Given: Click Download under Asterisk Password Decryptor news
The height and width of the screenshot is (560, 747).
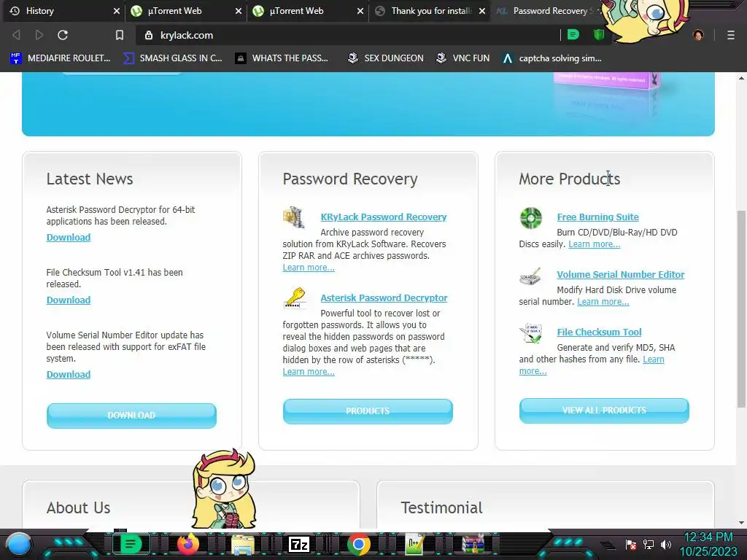Looking at the screenshot, I should tap(69, 237).
